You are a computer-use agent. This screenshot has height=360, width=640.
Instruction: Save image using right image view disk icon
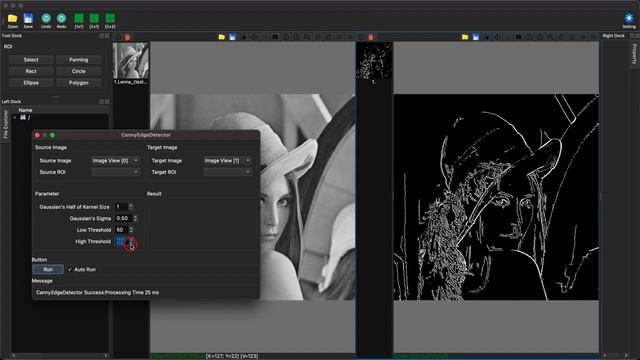476,37
